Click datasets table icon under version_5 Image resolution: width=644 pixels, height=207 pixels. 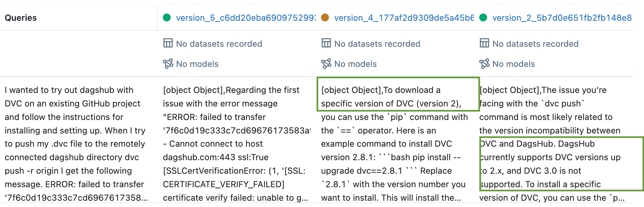(168, 43)
